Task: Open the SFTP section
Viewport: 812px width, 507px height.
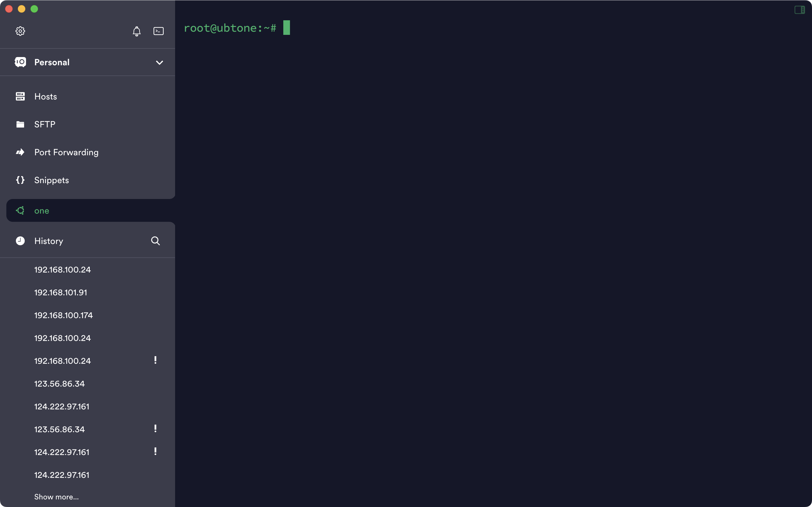Action: (x=45, y=125)
